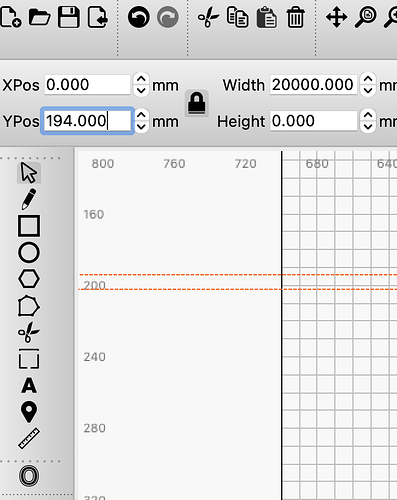
Task: Click the New file icon
Action: [10, 17]
